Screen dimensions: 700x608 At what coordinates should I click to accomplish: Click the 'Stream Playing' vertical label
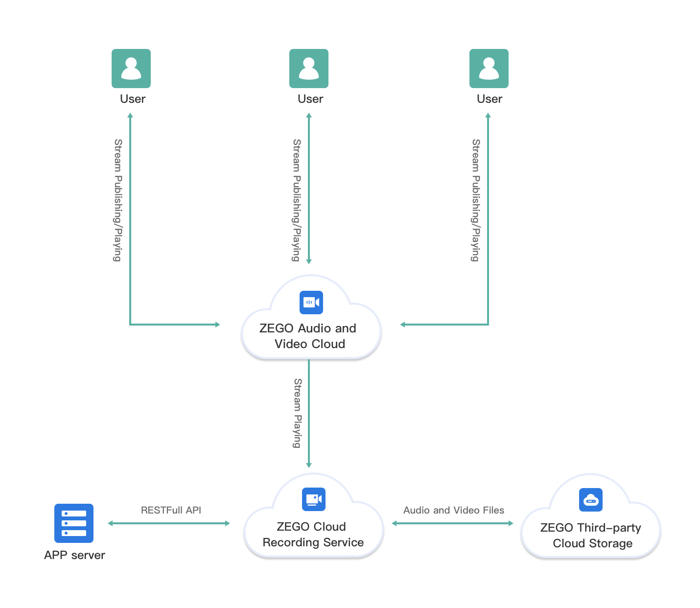click(298, 413)
